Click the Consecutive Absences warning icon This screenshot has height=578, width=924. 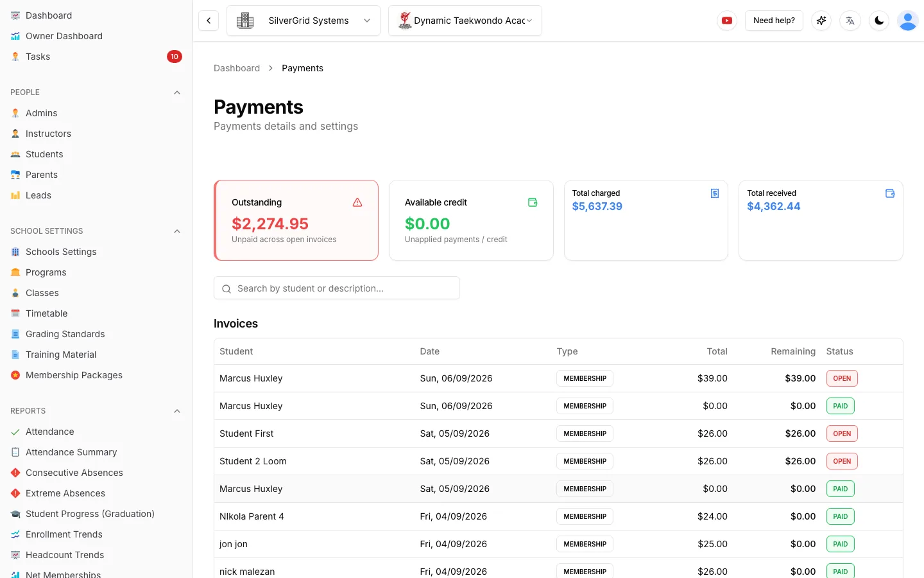[x=15, y=473]
